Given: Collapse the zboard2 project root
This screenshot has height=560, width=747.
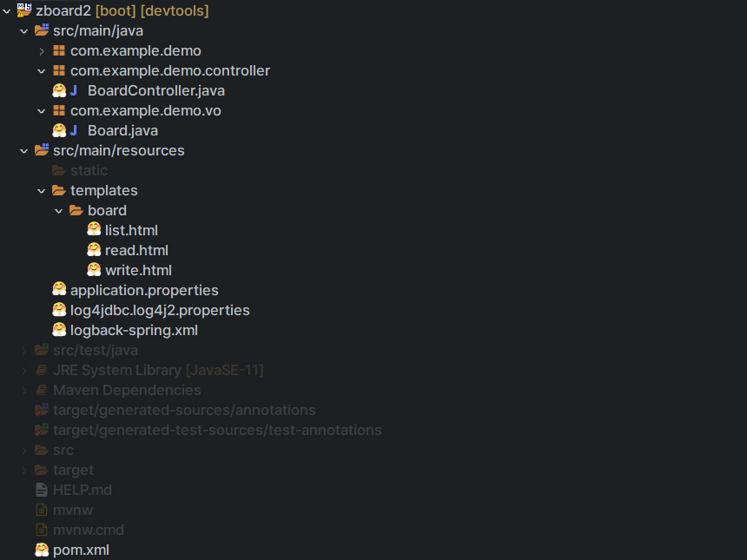Looking at the screenshot, I should (7, 11).
